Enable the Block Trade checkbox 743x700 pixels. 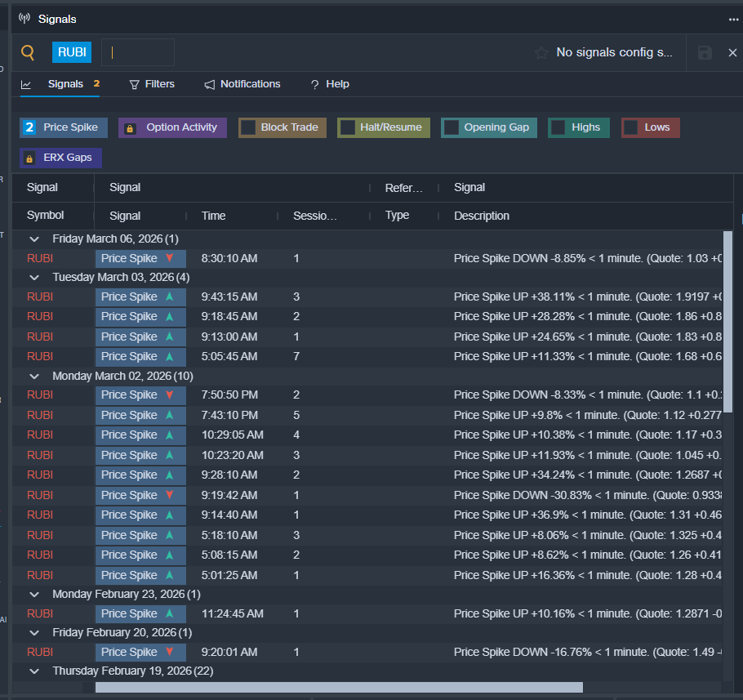[x=247, y=127]
